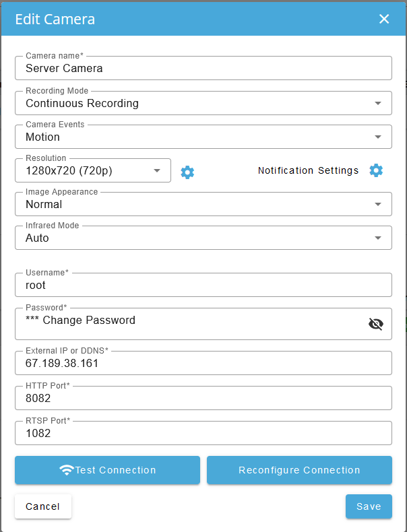This screenshot has width=407, height=532.
Task: Click the Camera name input field
Action: [204, 68]
